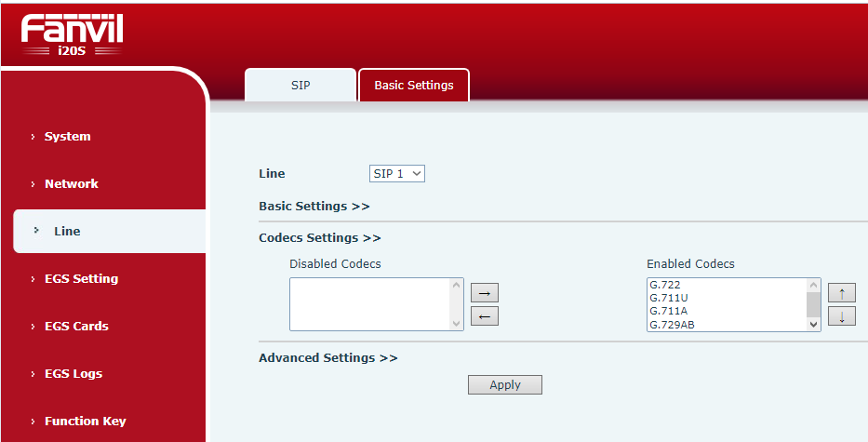The width and height of the screenshot is (868, 442).
Task: Click the left arrow move codec button
Action: coord(485,315)
